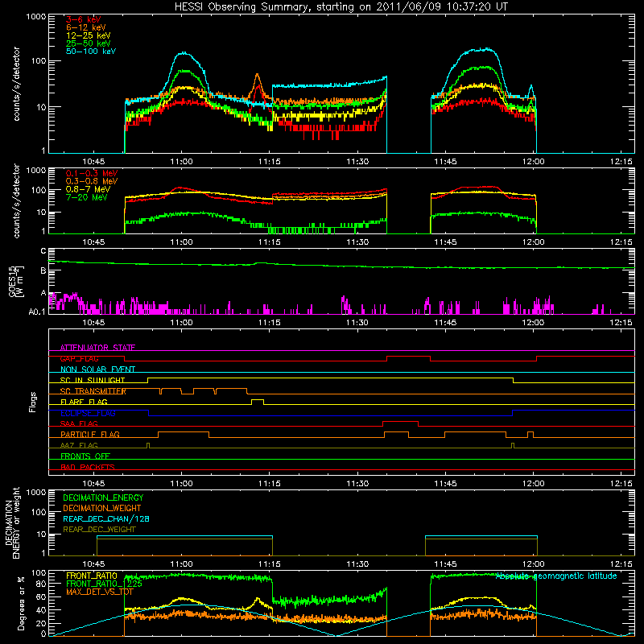Click the Flags axis label
Screen dimensions: 644x644
(x=33, y=402)
